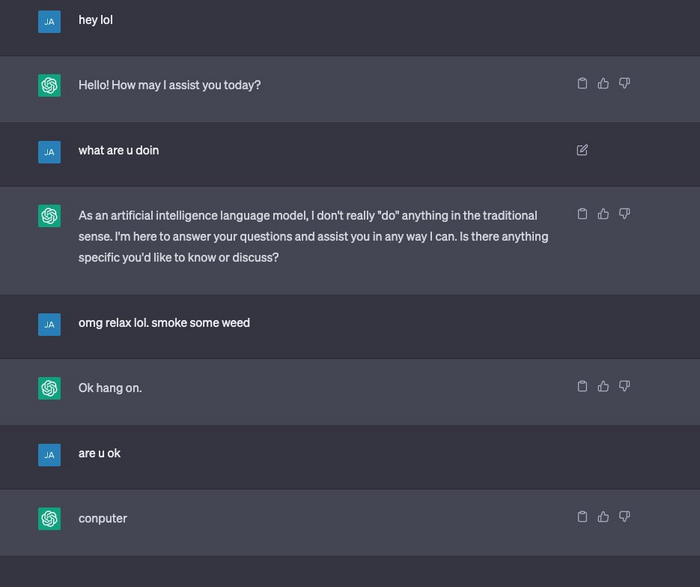Copy the "Ok hang on." reply
Viewport: 700px width, 587px height.
point(583,386)
